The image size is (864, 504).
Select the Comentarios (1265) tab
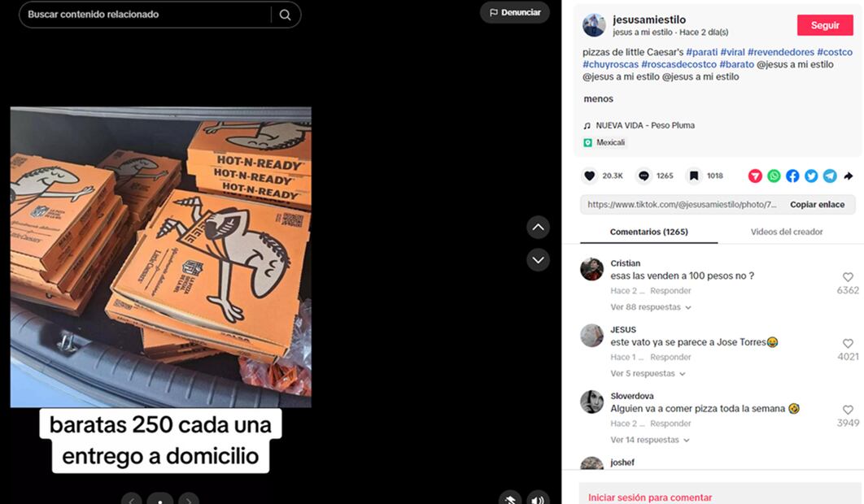(649, 232)
